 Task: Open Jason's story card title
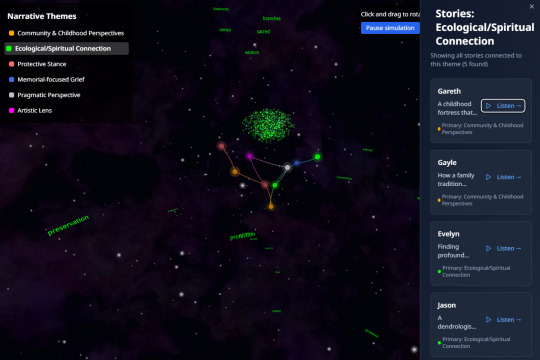(x=447, y=305)
